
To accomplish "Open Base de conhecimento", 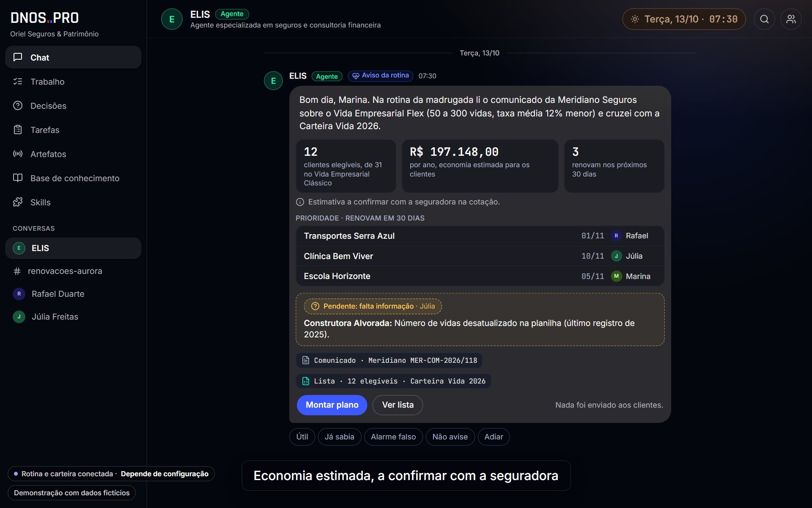I will pyautogui.click(x=73, y=178).
